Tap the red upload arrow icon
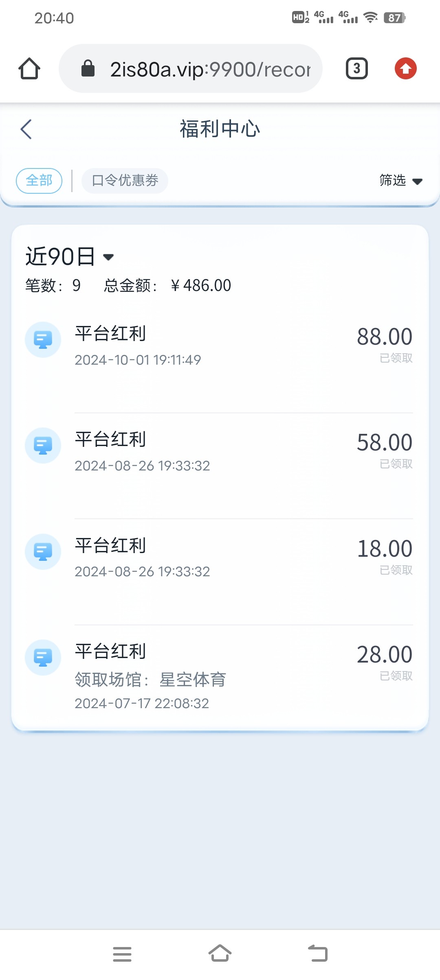 [x=405, y=68]
